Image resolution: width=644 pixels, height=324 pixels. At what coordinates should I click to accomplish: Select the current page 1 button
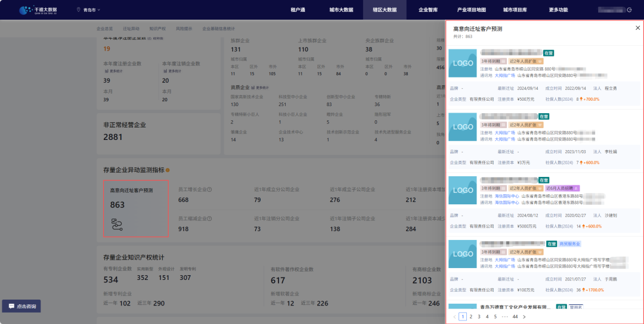[463, 317]
